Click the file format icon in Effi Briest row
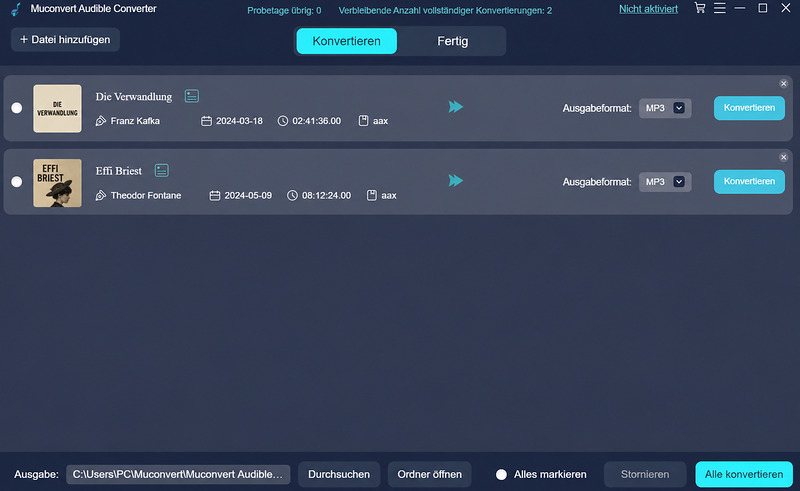The height and width of the screenshot is (491, 800). click(x=372, y=195)
